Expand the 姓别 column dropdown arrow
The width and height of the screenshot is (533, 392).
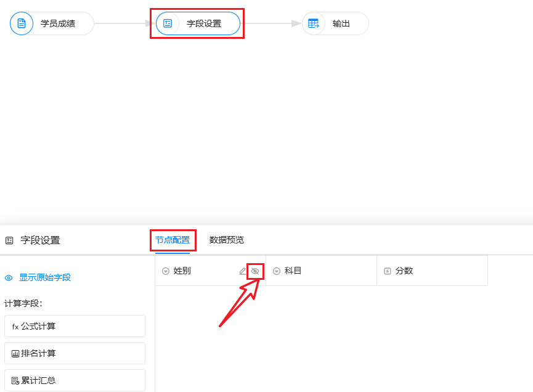[166, 271]
